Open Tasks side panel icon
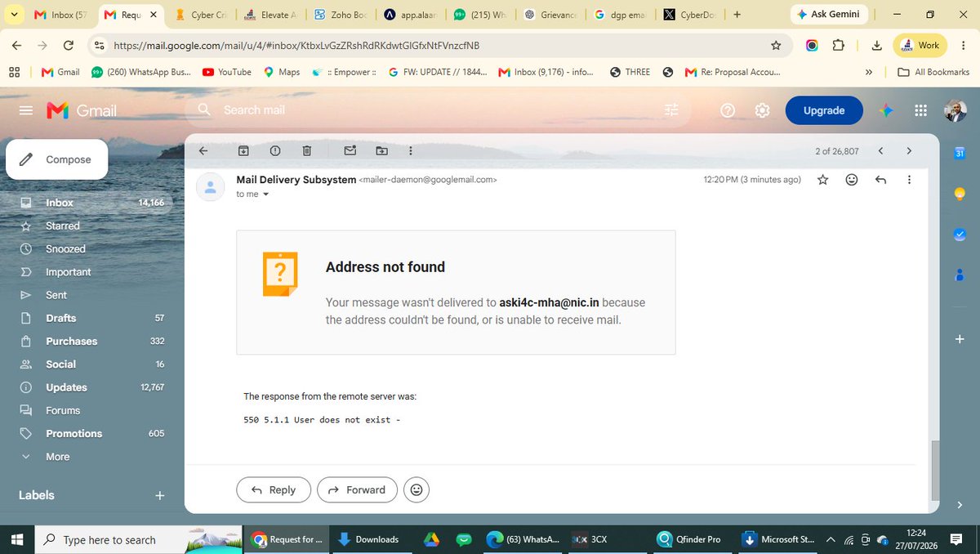Screen dimensions: 980x554 tap(960, 234)
